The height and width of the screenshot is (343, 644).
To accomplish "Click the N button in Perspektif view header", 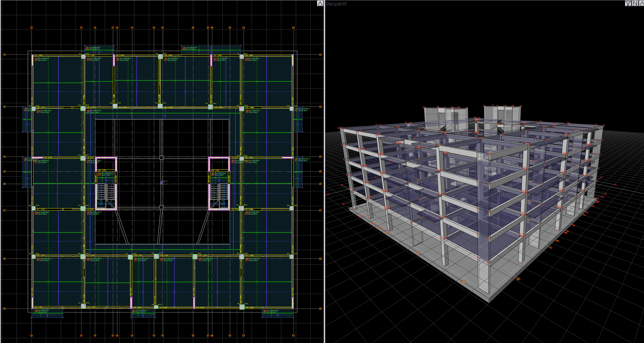I will (635, 3).
